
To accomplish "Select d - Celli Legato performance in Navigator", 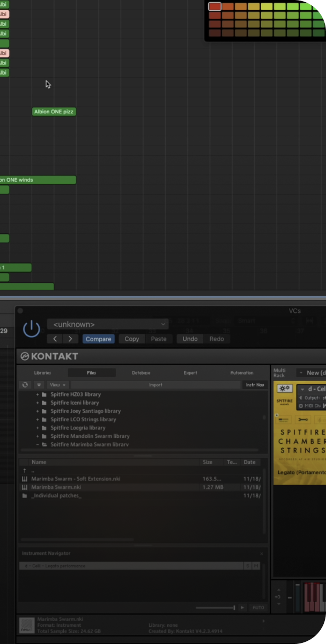I will click(x=131, y=566).
